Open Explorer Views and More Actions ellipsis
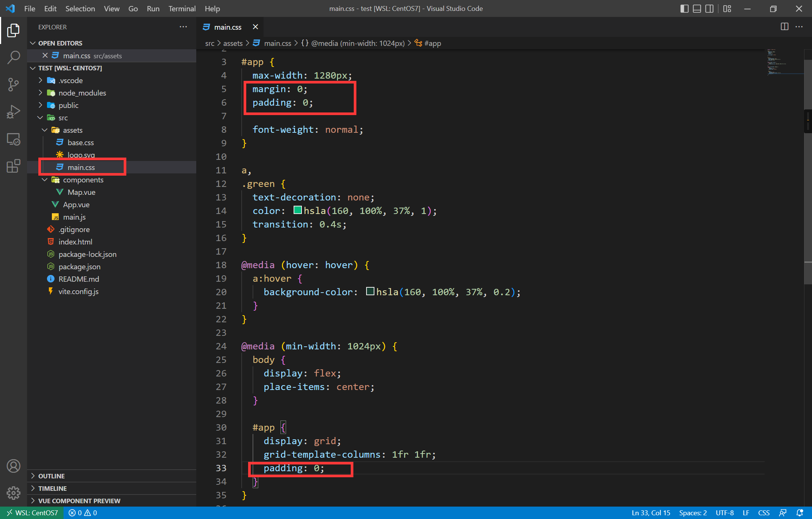This screenshot has height=519, width=812. [183, 27]
